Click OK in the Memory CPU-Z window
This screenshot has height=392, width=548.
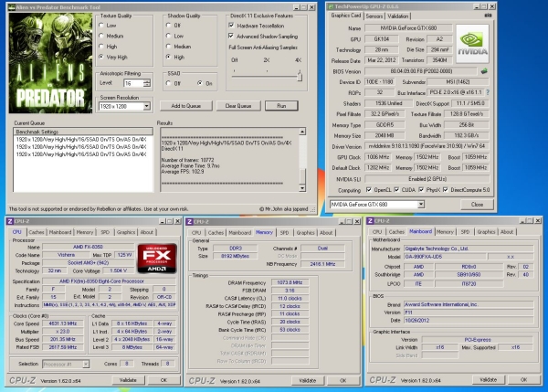[x=342, y=380]
